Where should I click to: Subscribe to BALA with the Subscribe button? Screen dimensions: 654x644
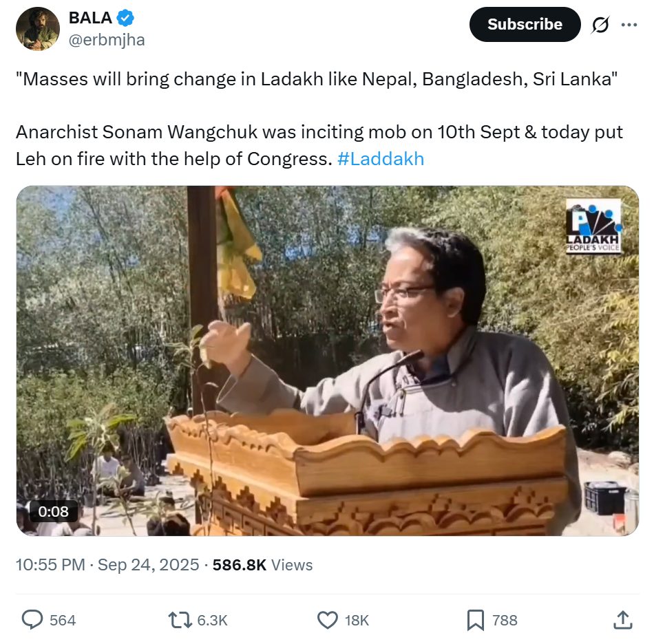pos(525,24)
